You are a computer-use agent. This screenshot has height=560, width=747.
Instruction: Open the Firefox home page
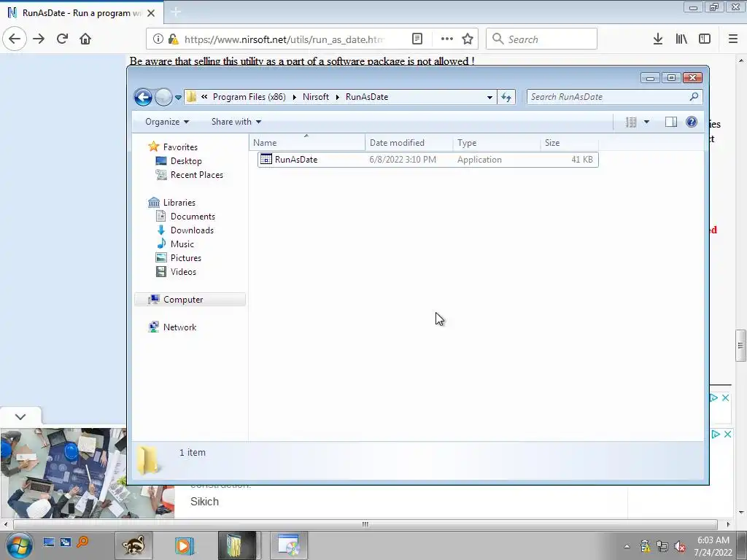click(x=85, y=39)
